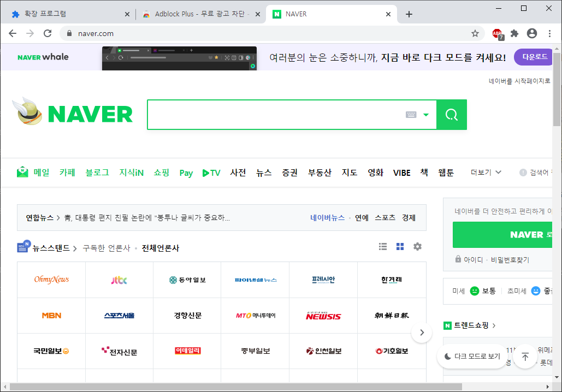Open Naver Pay link
The width and height of the screenshot is (562, 392).
coord(186,173)
